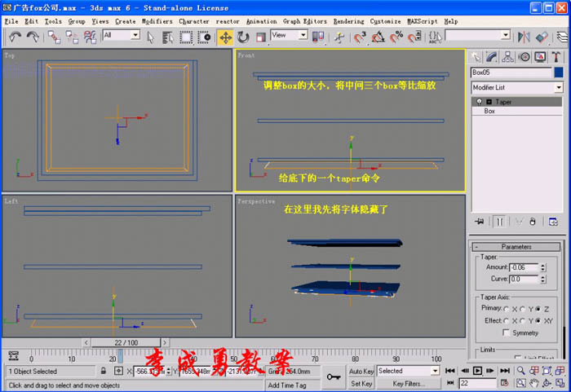This screenshot has width=571, height=392.
Task: Expand the Taper modifier sub-objects
Action: (489, 102)
